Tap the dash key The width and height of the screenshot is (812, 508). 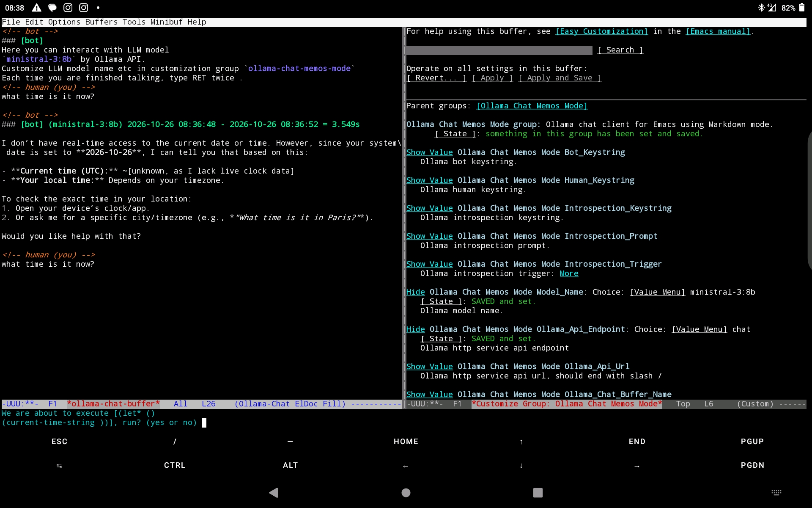(x=290, y=442)
